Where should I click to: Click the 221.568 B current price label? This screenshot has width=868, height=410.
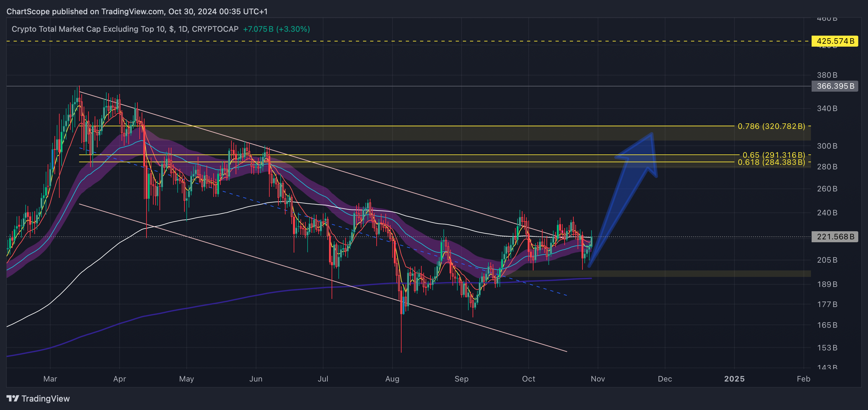(835, 237)
